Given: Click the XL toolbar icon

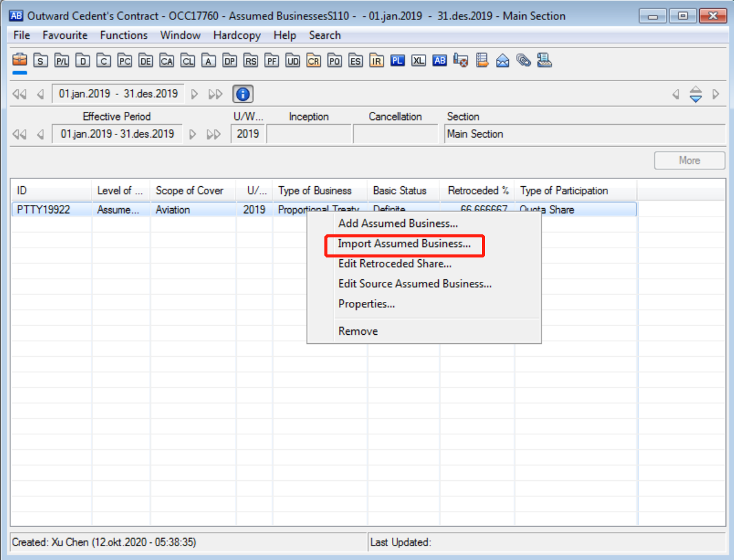Looking at the screenshot, I should click(x=418, y=61).
